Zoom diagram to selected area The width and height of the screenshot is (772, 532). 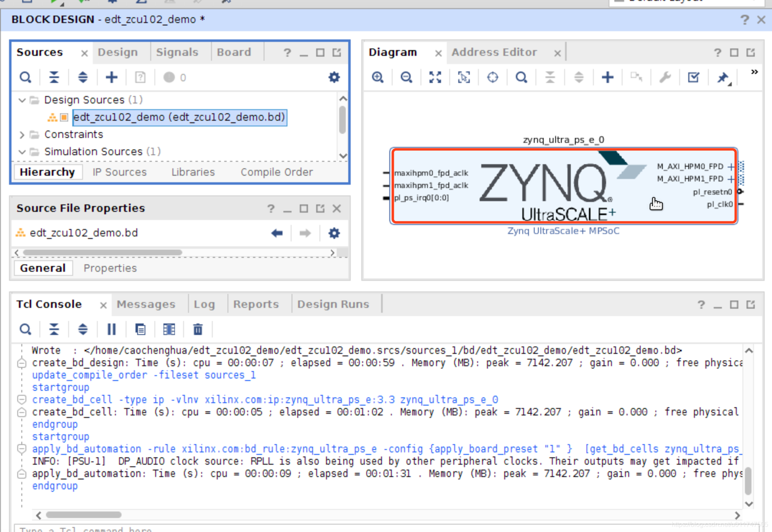[x=464, y=77]
